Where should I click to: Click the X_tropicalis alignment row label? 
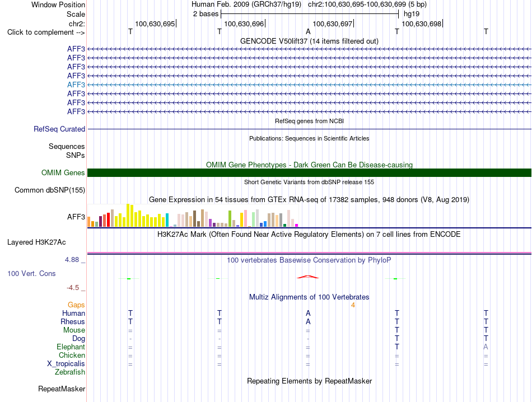pyautogui.click(x=66, y=364)
